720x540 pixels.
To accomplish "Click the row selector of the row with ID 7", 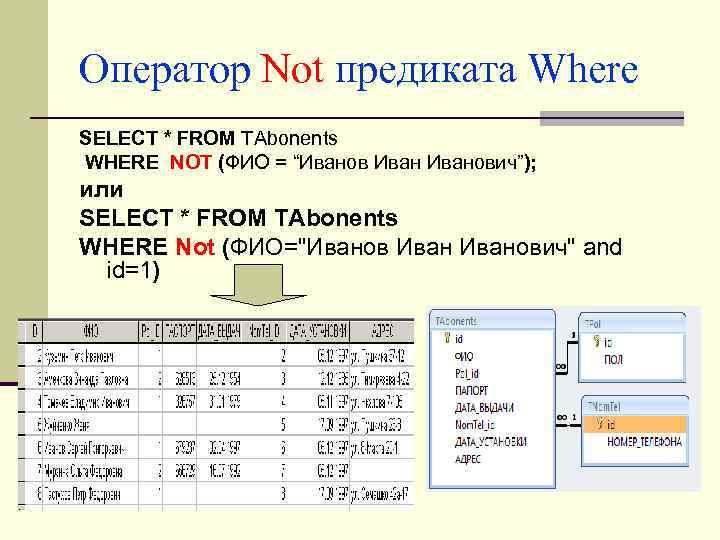I will pos(22,471).
